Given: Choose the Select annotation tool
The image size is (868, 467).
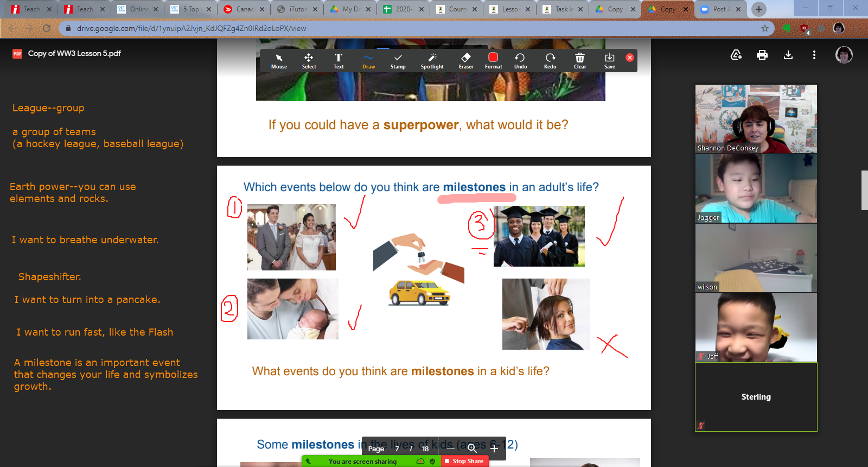Looking at the screenshot, I should coord(309,61).
